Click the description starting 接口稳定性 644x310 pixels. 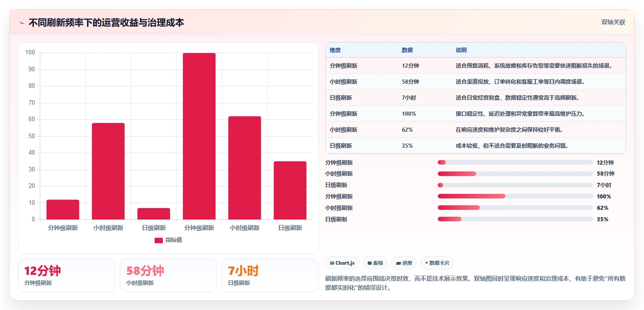pos(521,114)
